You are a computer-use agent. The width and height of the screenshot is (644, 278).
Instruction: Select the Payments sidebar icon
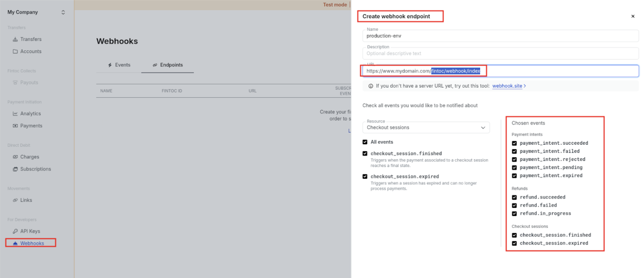(15, 126)
